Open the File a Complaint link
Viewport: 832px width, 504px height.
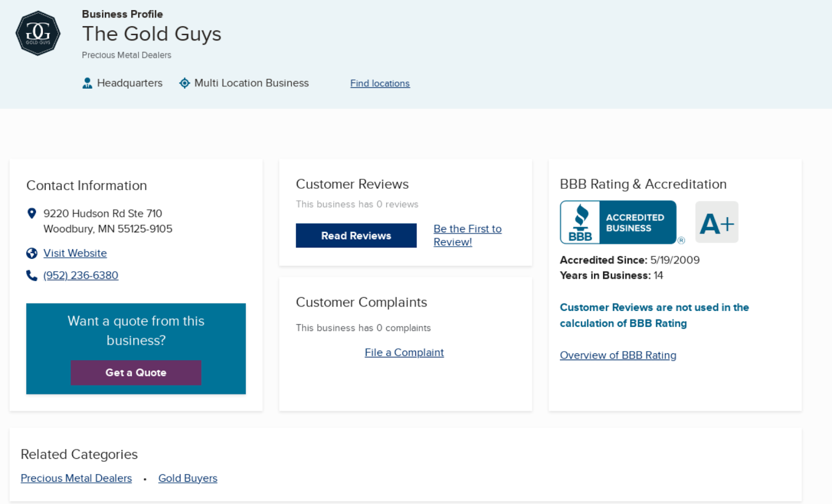tap(404, 352)
